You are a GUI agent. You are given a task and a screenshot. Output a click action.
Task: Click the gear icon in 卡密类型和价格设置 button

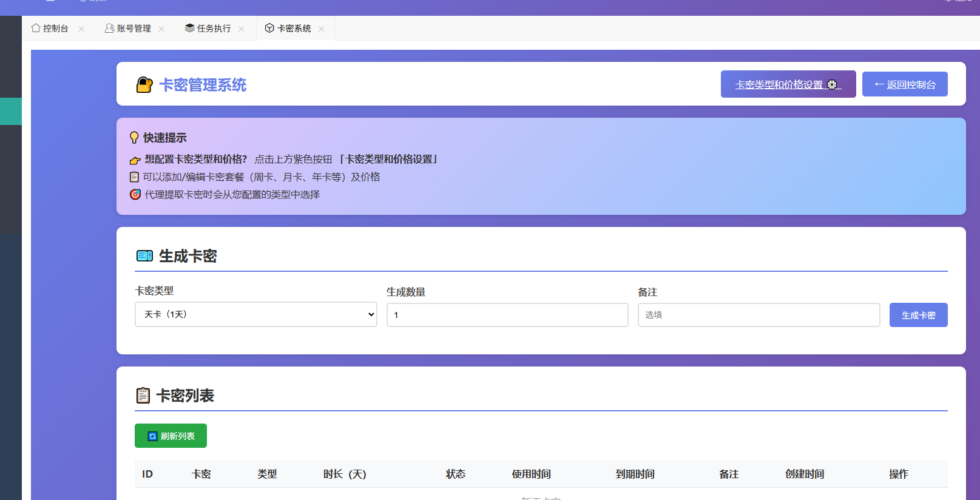(832, 84)
